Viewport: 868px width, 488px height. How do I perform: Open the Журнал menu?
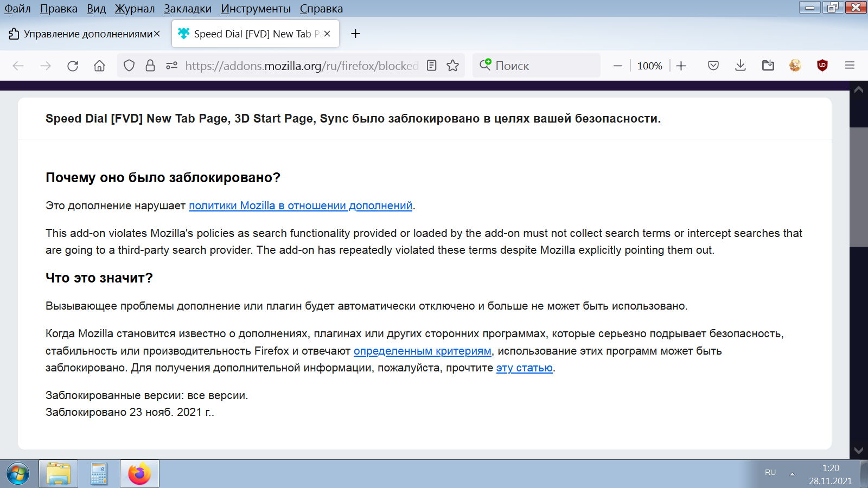(135, 9)
